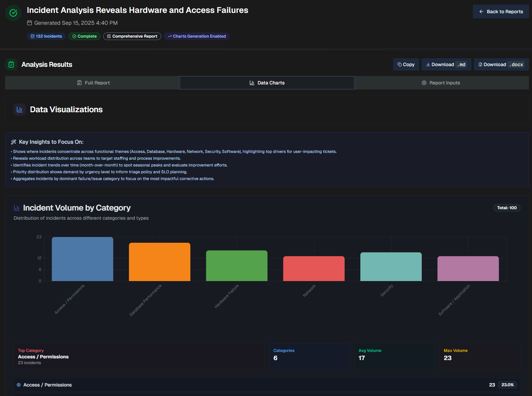Click the blue Access / Permissions bar
This screenshot has height=396, width=532.
coord(82,259)
